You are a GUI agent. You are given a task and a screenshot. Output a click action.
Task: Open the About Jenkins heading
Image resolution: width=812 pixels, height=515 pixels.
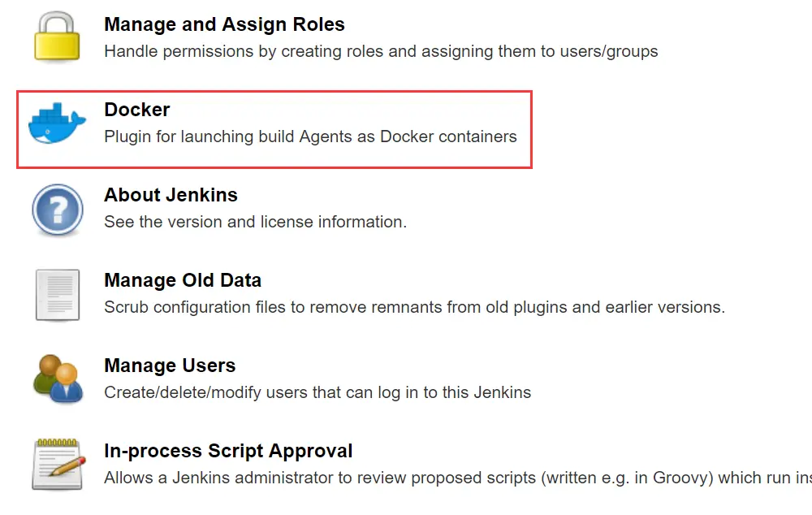(x=171, y=195)
